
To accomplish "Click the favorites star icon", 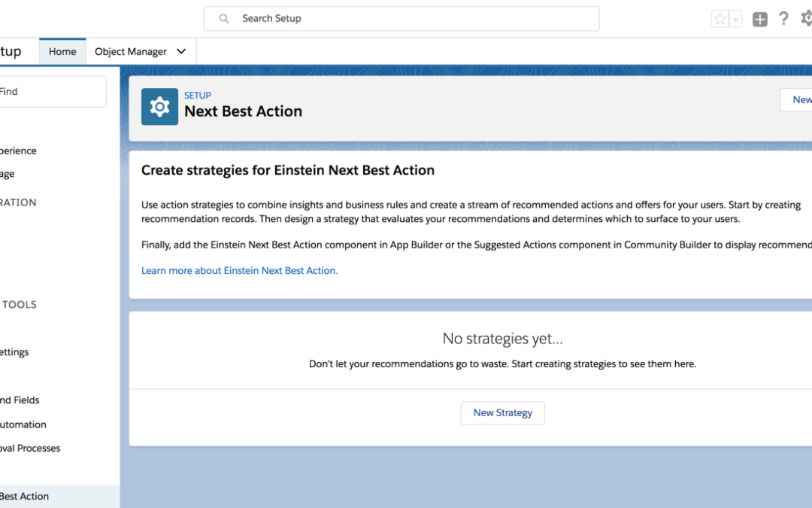I will pyautogui.click(x=720, y=20).
